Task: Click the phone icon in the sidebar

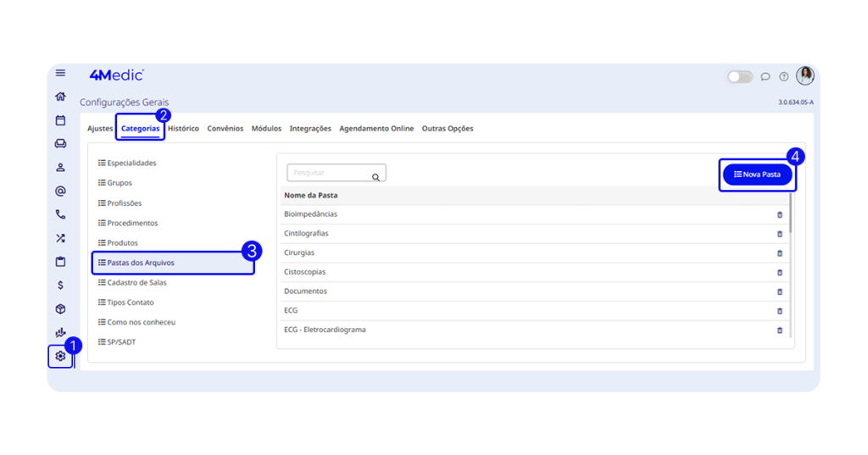Action: [x=60, y=214]
